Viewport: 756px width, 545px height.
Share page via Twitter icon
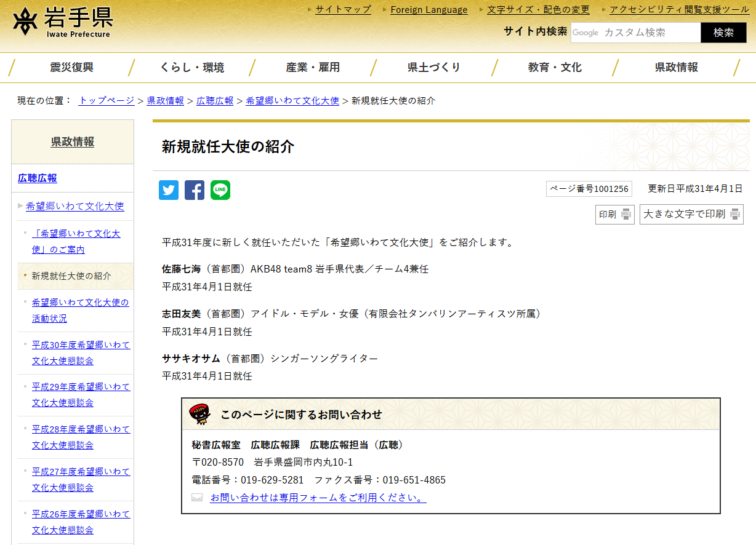(x=169, y=190)
